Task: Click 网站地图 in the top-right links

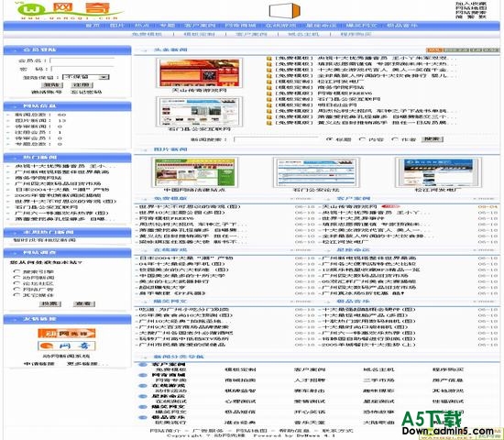Action: (x=471, y=8)
